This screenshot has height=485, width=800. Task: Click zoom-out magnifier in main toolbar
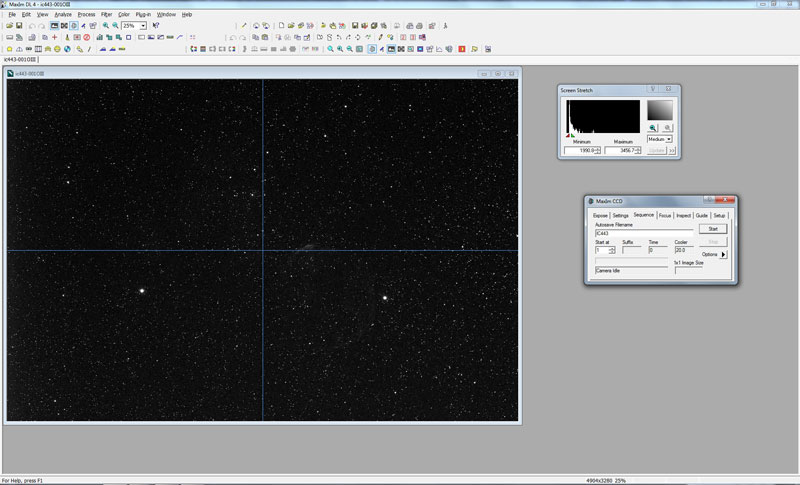click(x=116, y=25)
